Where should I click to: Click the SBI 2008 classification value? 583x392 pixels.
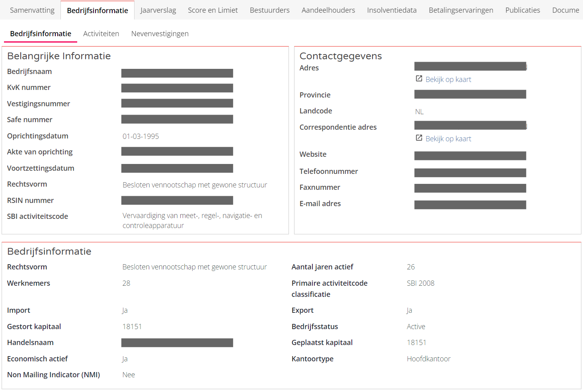point(420,283)
